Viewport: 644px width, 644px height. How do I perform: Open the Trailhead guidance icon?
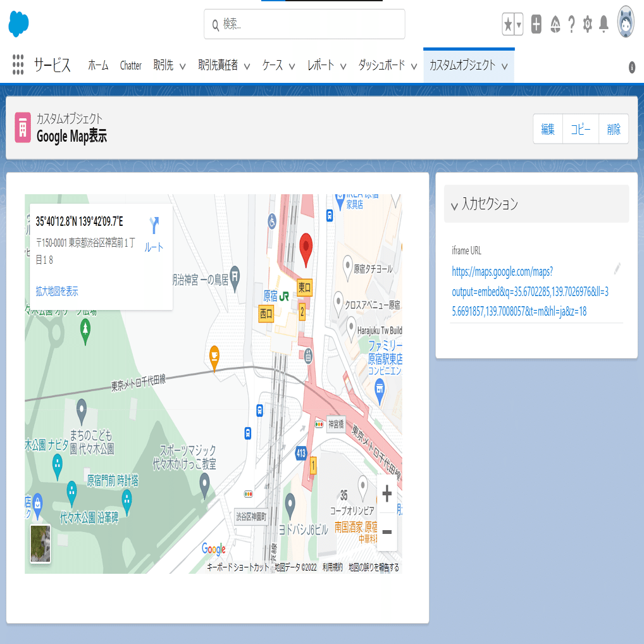555,24
